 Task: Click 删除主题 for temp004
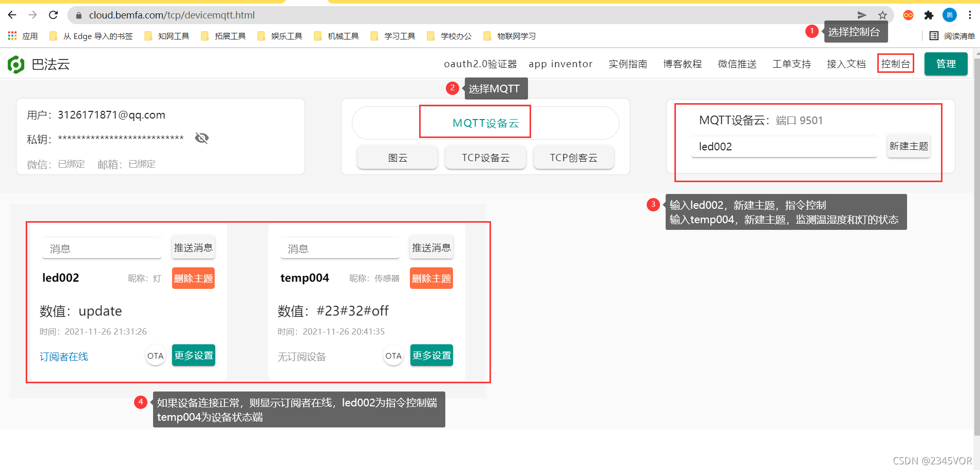(x=431, y=278)
